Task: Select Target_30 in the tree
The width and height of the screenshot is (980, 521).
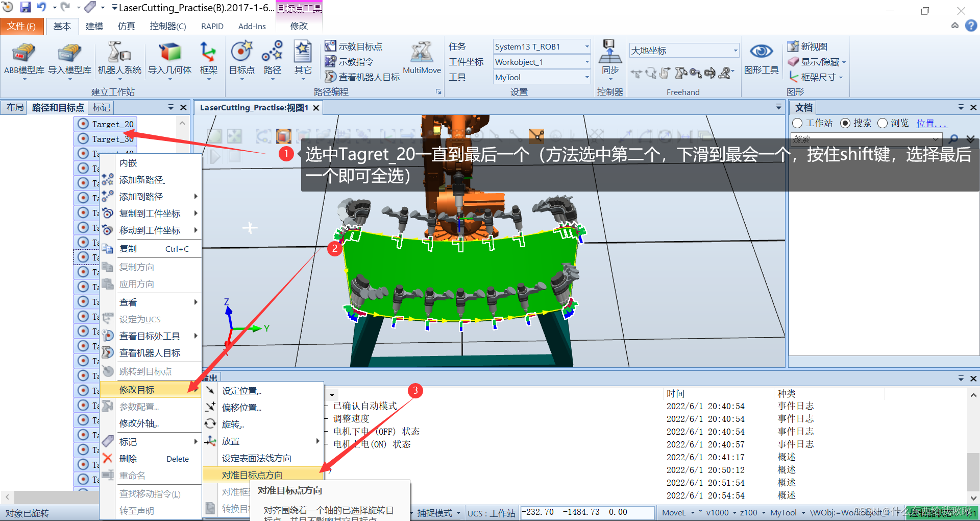Action: [x=106, y=138]
